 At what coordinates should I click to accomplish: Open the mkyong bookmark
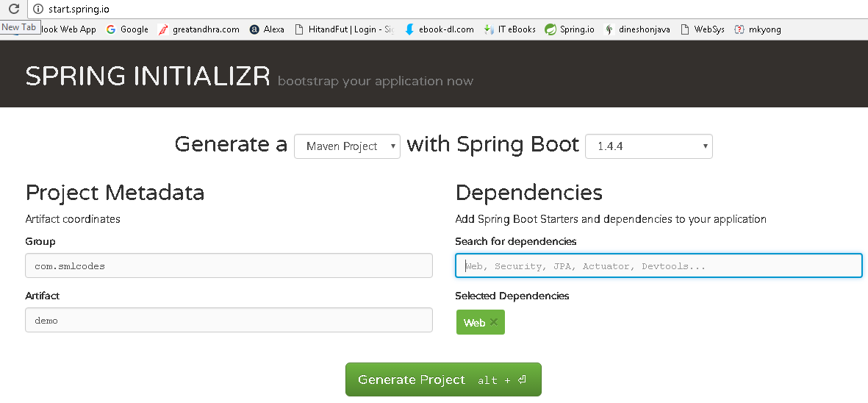(757, 29)
